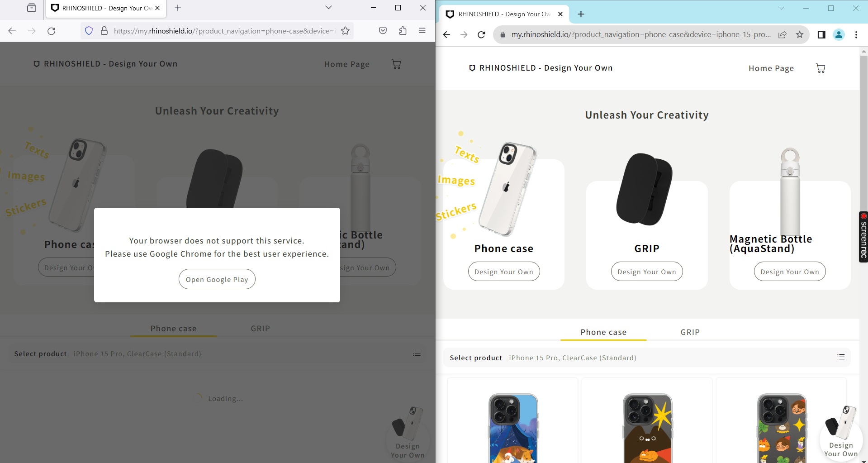Select the Phone case tab

click(603, 332)
